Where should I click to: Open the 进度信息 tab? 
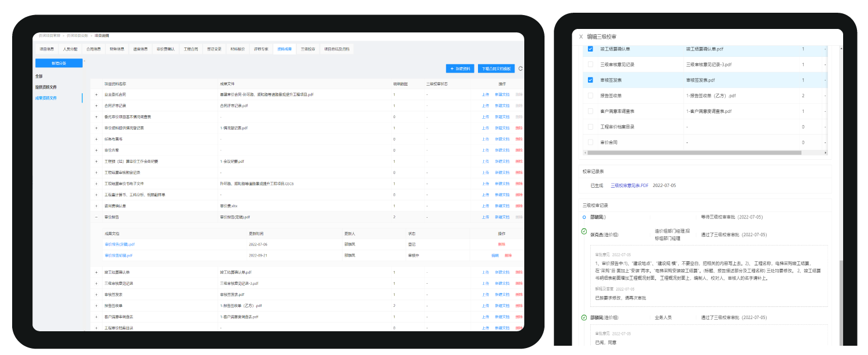click(140, 49)
